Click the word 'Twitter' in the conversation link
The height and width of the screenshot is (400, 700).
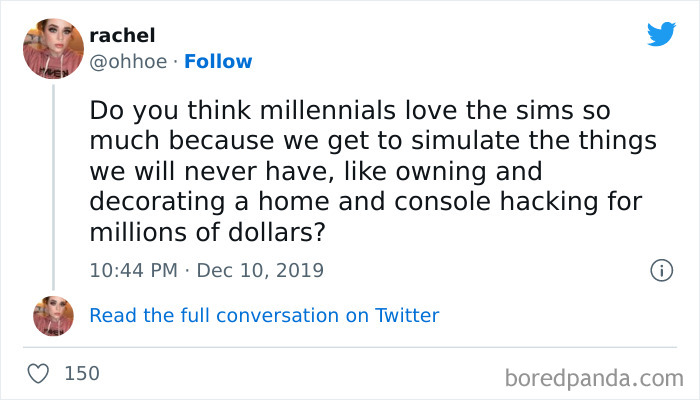click(x=407, y=315)
